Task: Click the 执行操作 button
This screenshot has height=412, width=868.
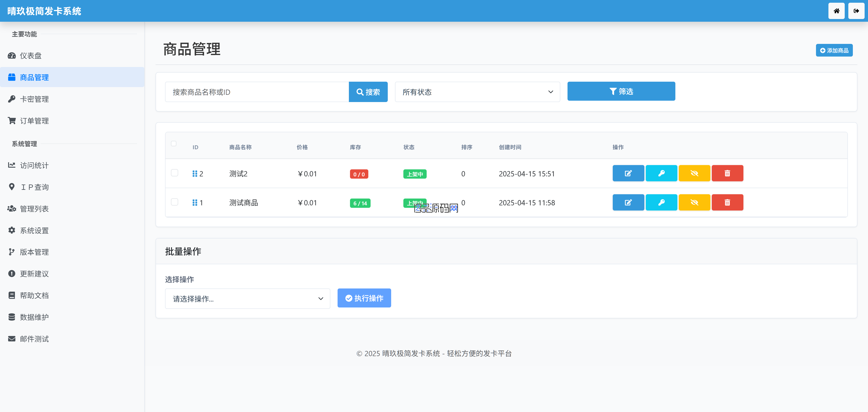Action: (x=364, y=298)
